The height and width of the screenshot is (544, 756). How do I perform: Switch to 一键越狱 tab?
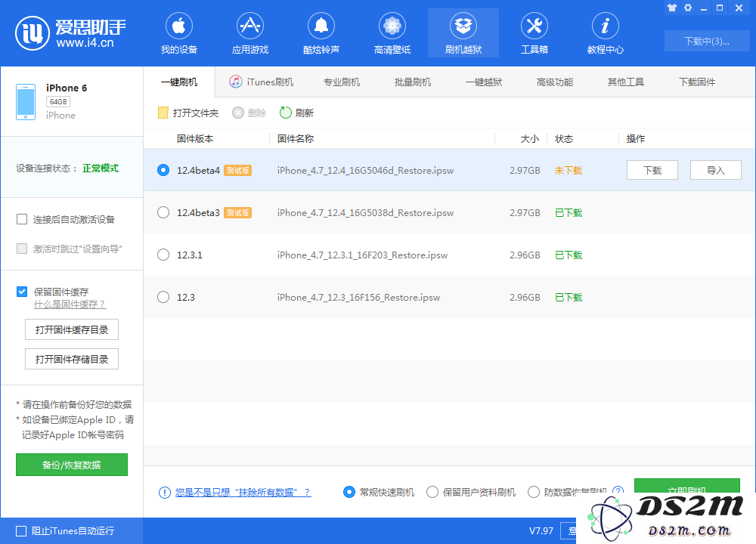click(x=484, y=82)
